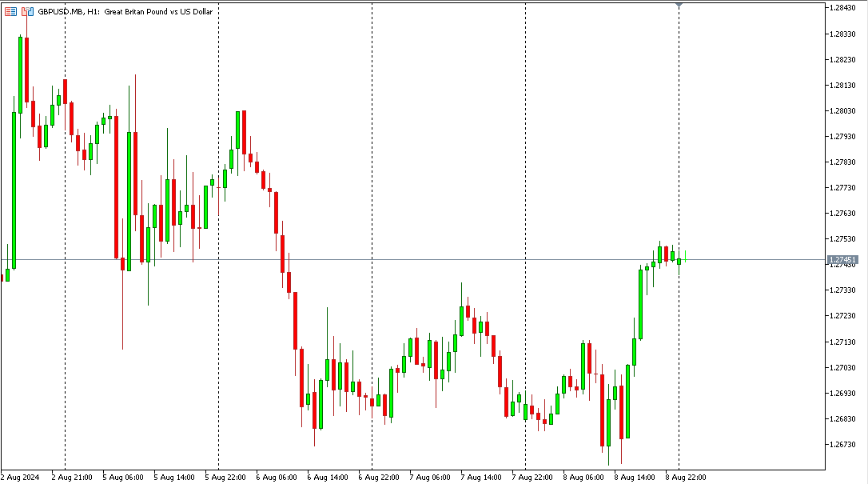Image resolution: width=868 pixels, height=484 pixels.
Task: Click the 1.27530 price scale label
Action: coord(842,238)
